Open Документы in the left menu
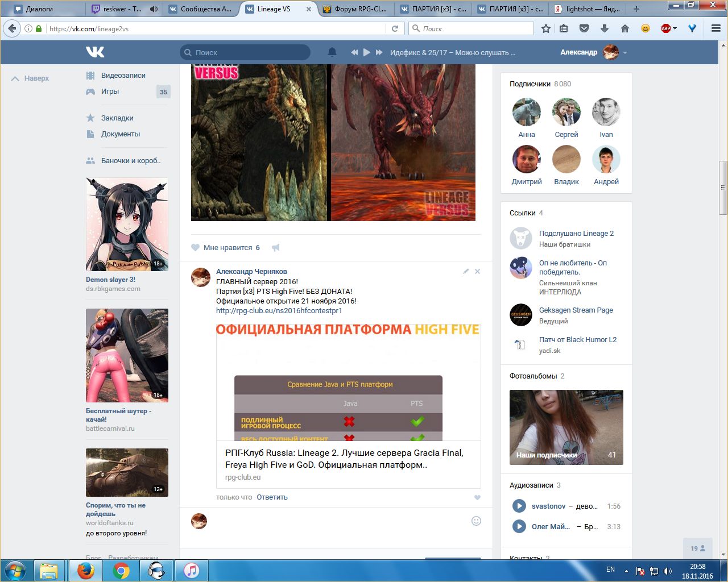 121,134
